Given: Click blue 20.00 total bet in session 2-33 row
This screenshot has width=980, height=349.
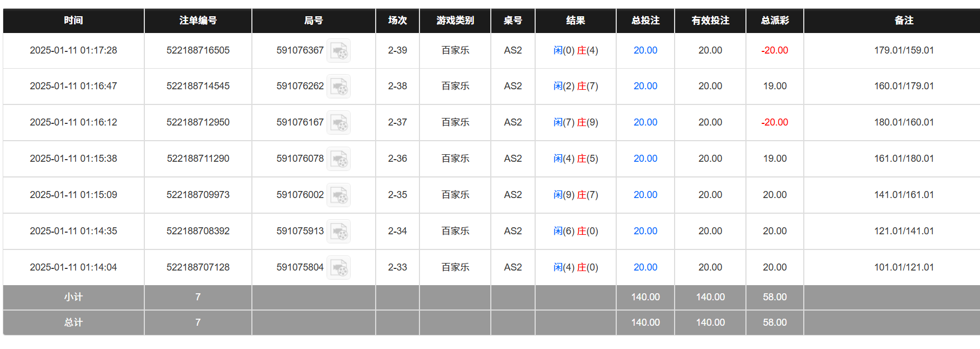Looking at the screenshot, I should [x=645, y=267].
